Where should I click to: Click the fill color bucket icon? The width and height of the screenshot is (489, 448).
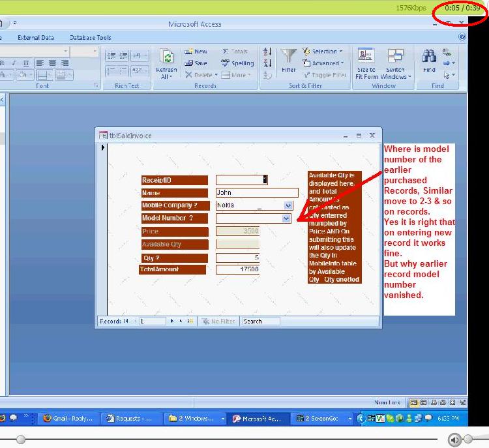[23, 75]
